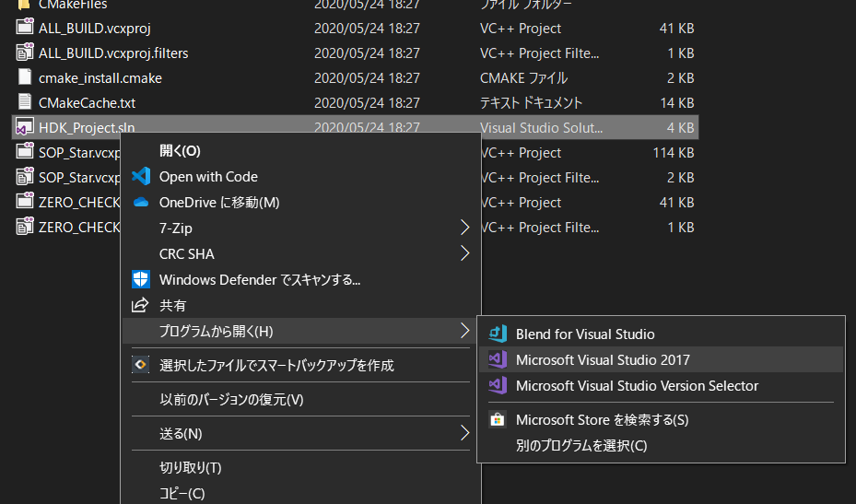This screenshot has height=504, width=856.
Task: Select the ALL_BUILD.vcxproj.filters file name
Action: (x=113, y=53)
